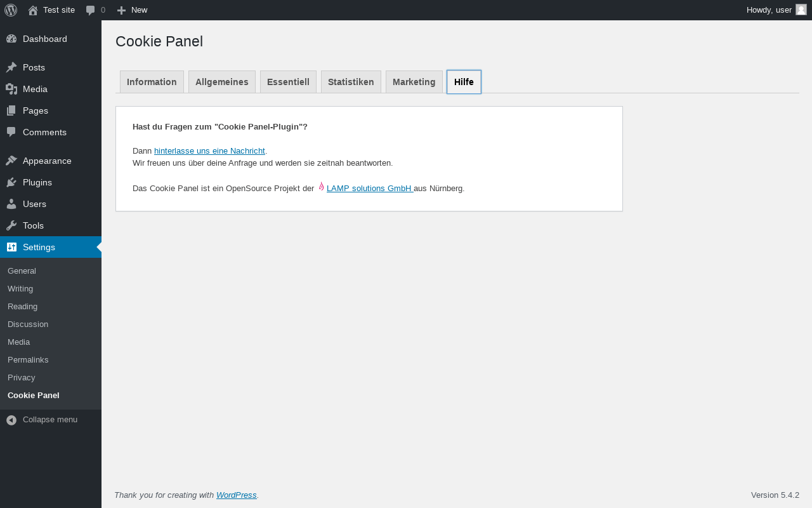Click the user avatar in top-right corner
812x508 pixels.
point(801,10)
